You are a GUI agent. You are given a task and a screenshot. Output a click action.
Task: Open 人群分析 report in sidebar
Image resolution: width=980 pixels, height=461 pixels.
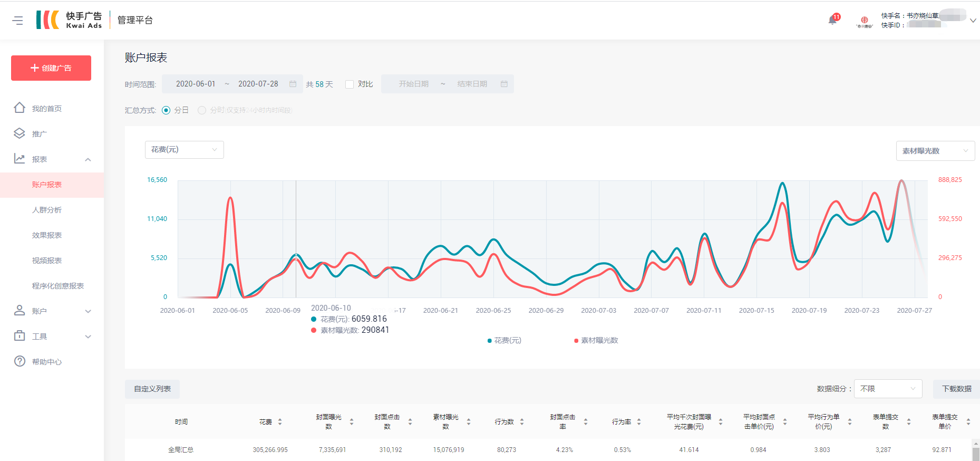pyautogui.click(x=47, y=210)
